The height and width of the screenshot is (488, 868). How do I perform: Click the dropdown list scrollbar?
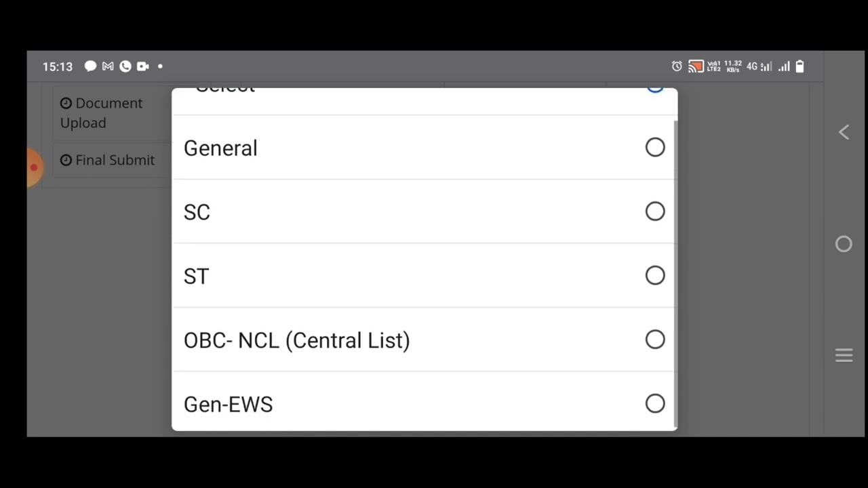(x=675, y=271)
